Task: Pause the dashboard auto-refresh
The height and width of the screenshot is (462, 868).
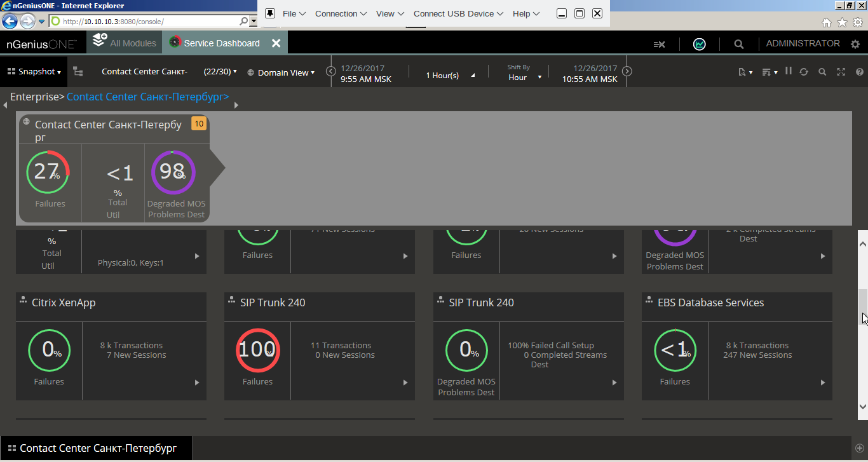Action: [788, 71]
